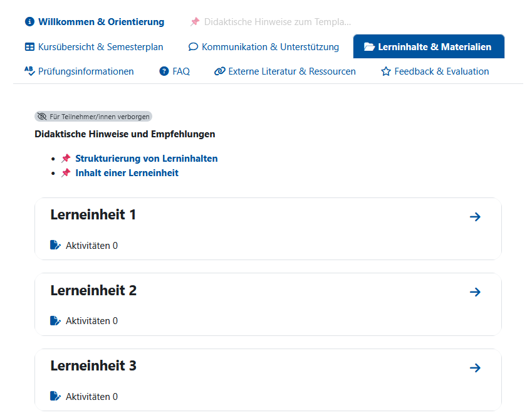Click the AB spellcheck icon on Prüfungsinformationen
The width and height of the screenshot is (532, 420).
click(29, 71)
